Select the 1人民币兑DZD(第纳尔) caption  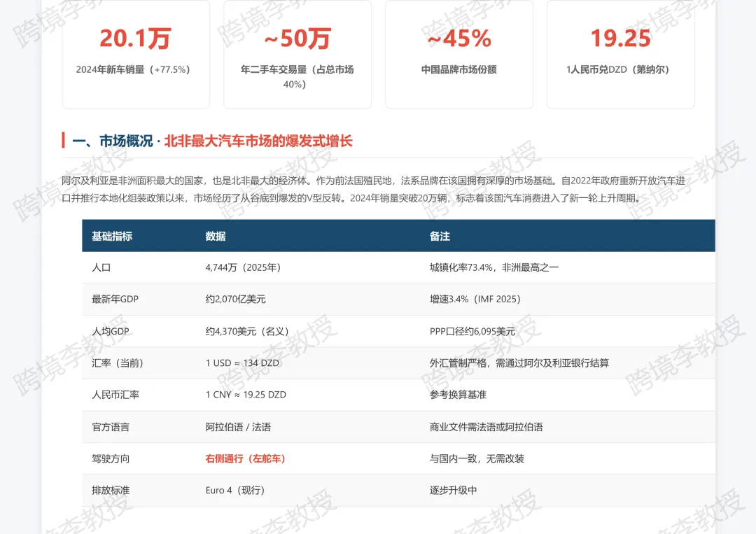pos(618,69)
